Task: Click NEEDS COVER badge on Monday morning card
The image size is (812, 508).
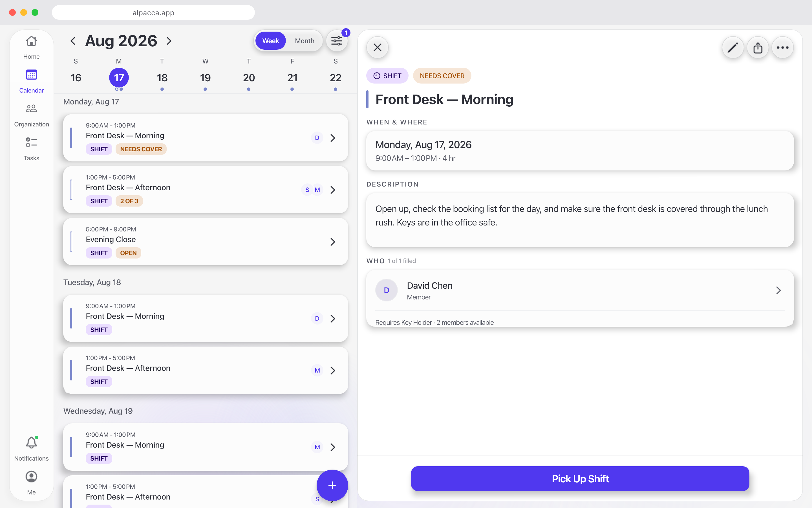Action: (x=141, y=149)
